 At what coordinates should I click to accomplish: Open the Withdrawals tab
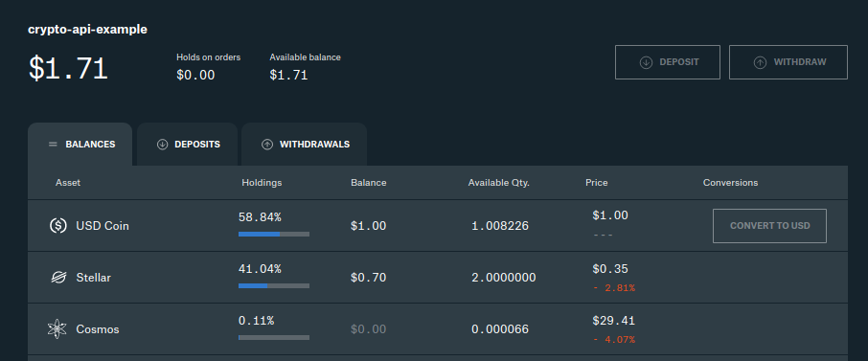[x=304, y=144]
